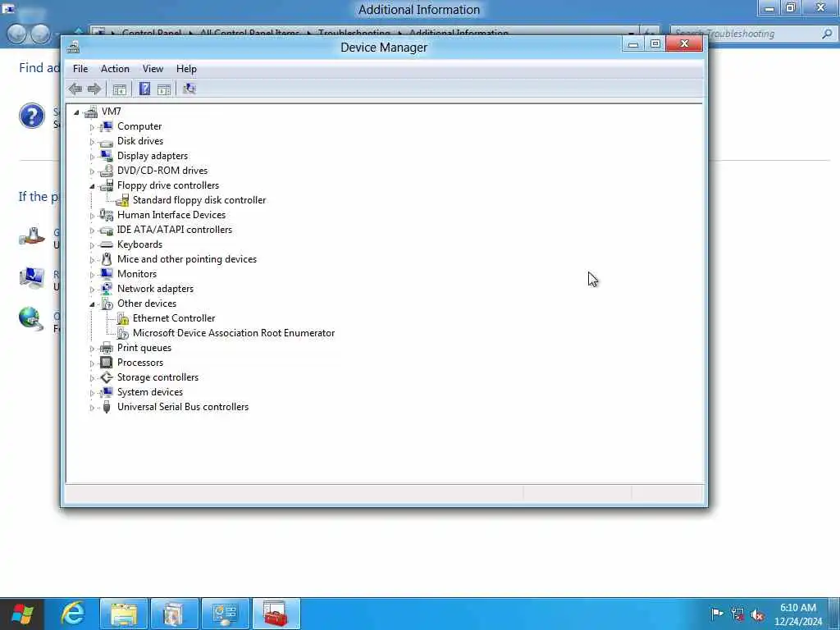Screen dimensions: 840x630
Task: Collapse the Floppy drive controllers node
Action: (92, 186)
